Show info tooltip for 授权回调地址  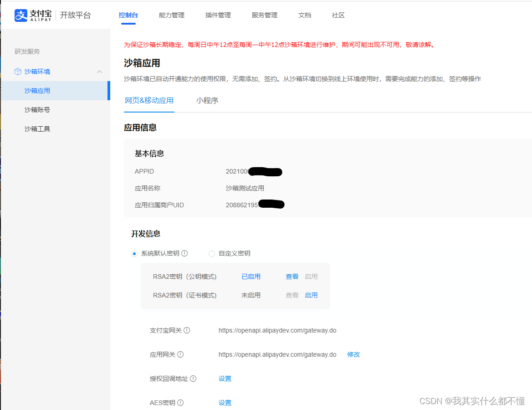194,379
